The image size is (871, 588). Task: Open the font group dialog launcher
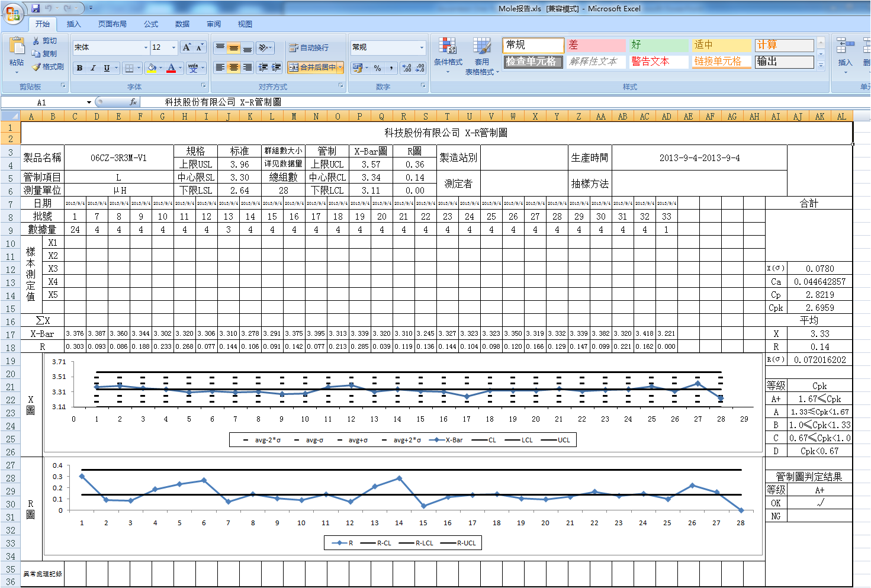click(205, 86)
